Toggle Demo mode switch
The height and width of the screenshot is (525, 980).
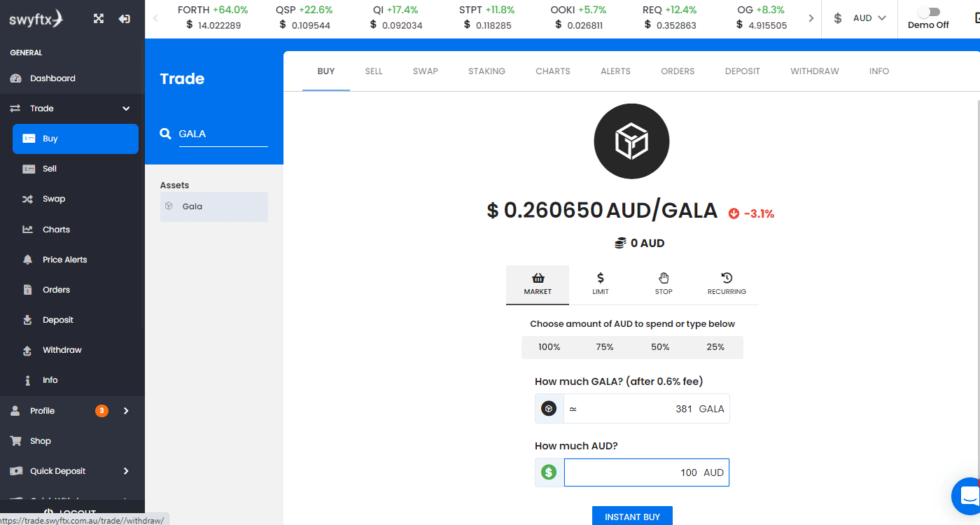[x=929, y=12]
